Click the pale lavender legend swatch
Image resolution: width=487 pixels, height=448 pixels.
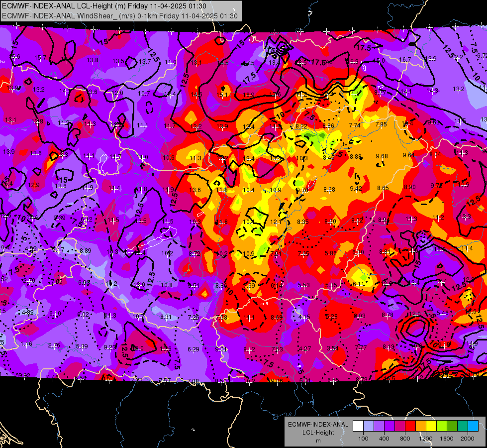point(368,426)
